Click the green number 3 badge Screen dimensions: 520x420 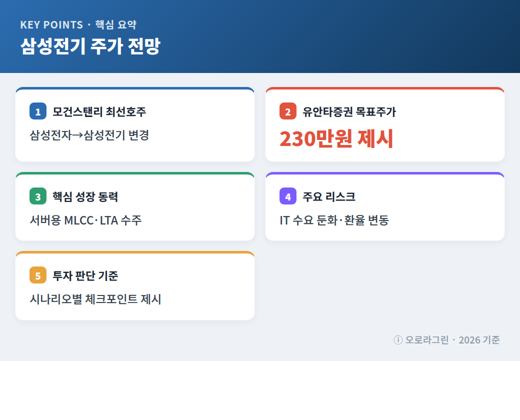[x=38, y=196]
